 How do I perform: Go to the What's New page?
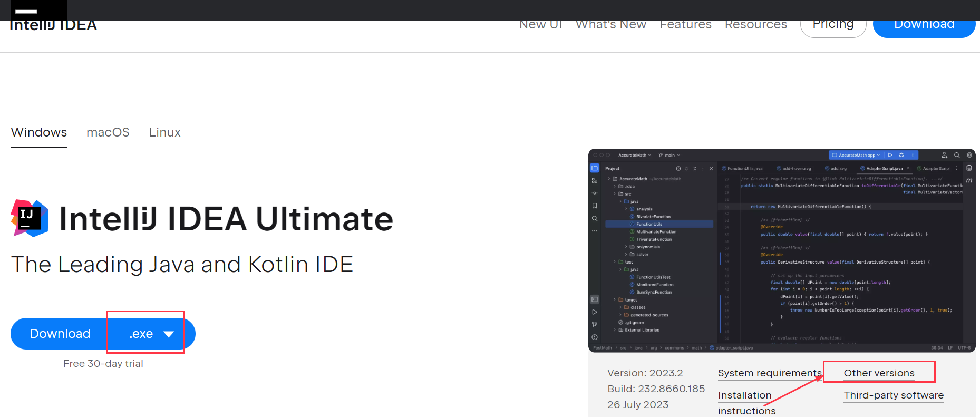tap(611, 25)
